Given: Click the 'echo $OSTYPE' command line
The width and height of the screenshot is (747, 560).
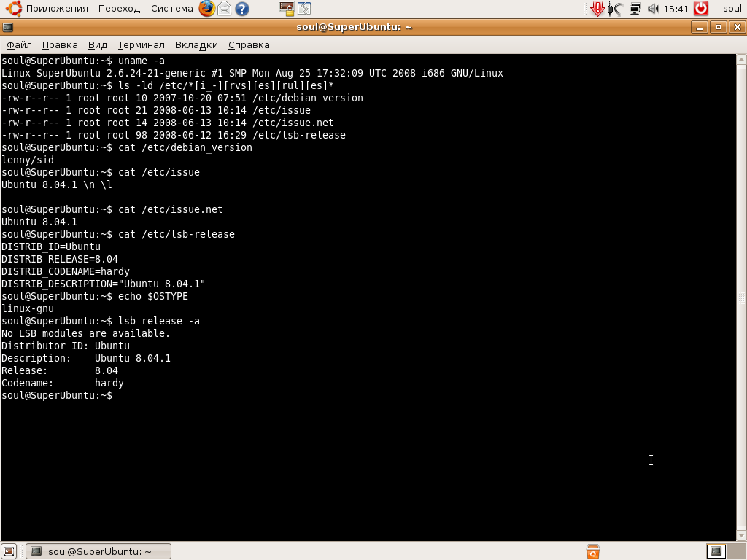Looking at the screenshot, I should (95, 296).
